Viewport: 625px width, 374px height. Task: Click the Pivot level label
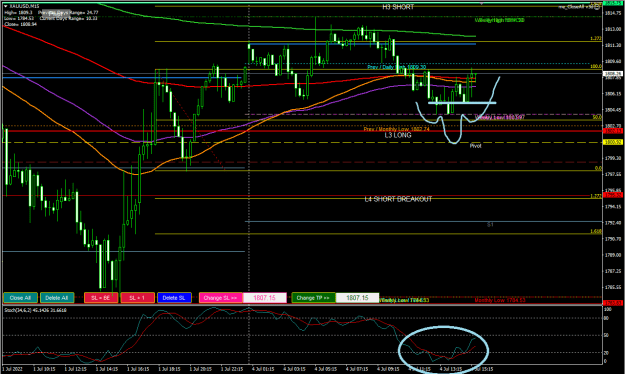tap(475, 146)
